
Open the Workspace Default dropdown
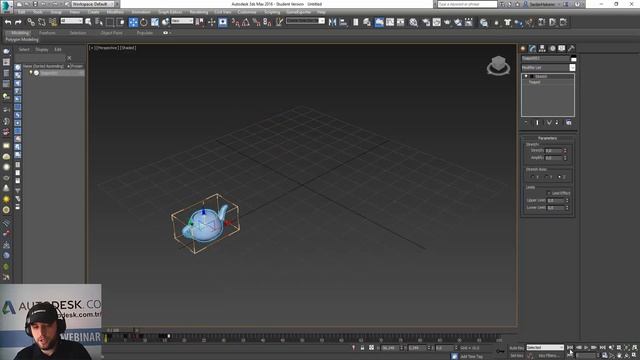click(x=92, y=4)
